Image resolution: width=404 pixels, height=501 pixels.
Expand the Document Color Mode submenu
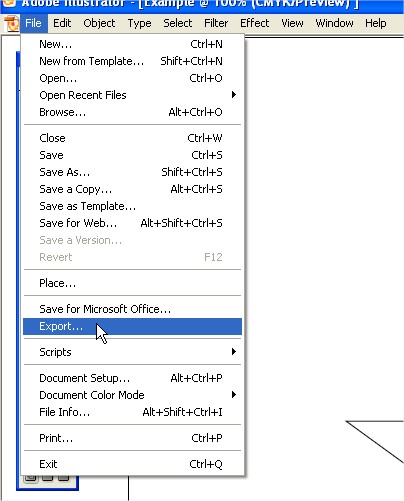(132, 395)
